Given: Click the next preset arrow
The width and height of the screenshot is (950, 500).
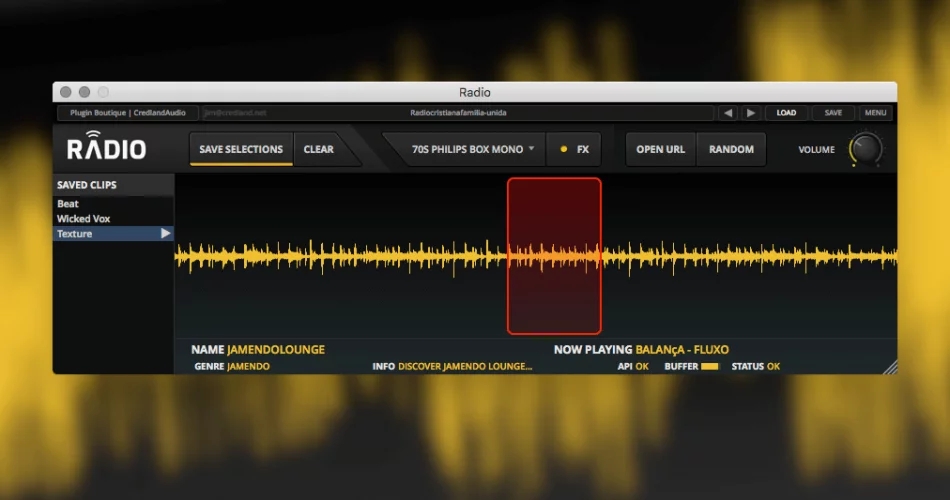Looking at the screenshot, I should [x=751, y=113].
